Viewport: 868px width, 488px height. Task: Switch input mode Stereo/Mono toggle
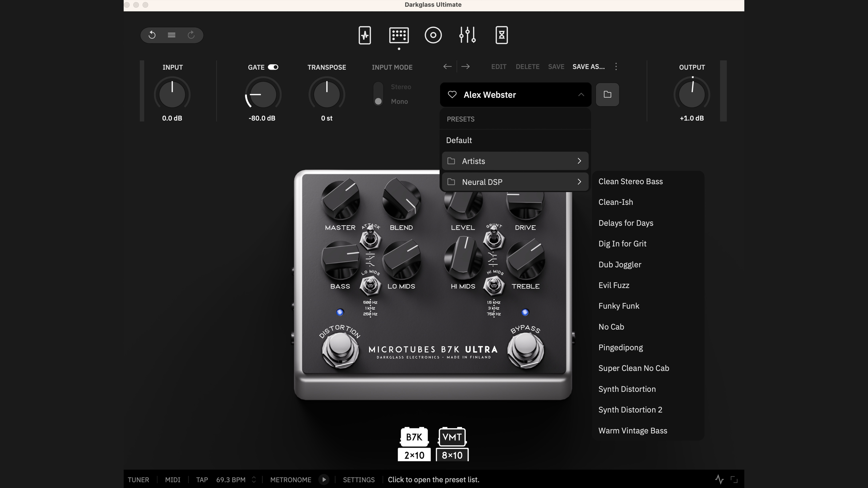coord(378,94)
